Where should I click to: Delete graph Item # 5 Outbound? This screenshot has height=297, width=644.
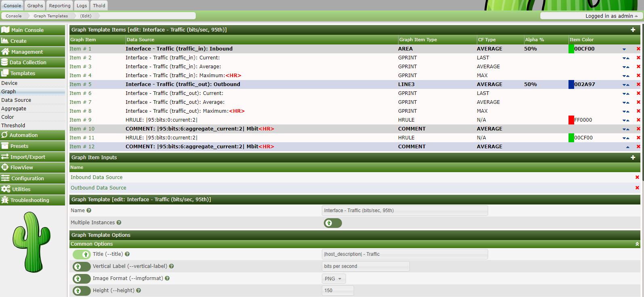tap(638, 84)
